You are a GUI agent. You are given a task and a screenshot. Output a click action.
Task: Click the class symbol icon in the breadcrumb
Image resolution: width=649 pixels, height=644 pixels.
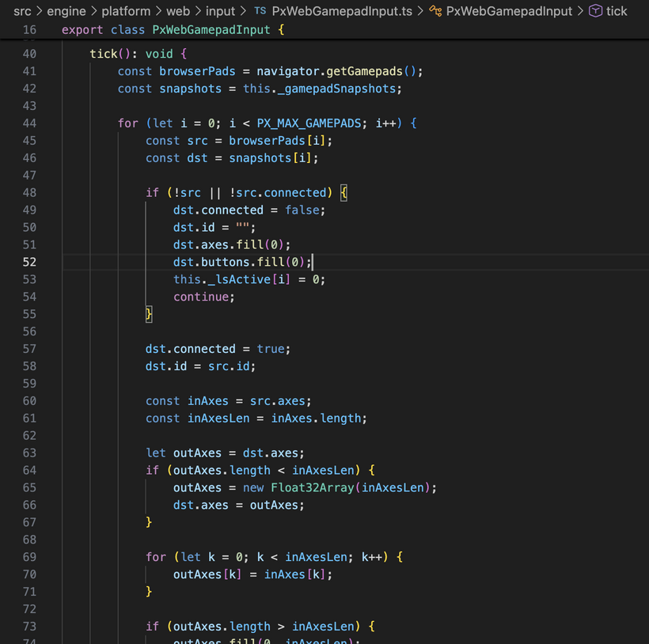coord(435,11)
